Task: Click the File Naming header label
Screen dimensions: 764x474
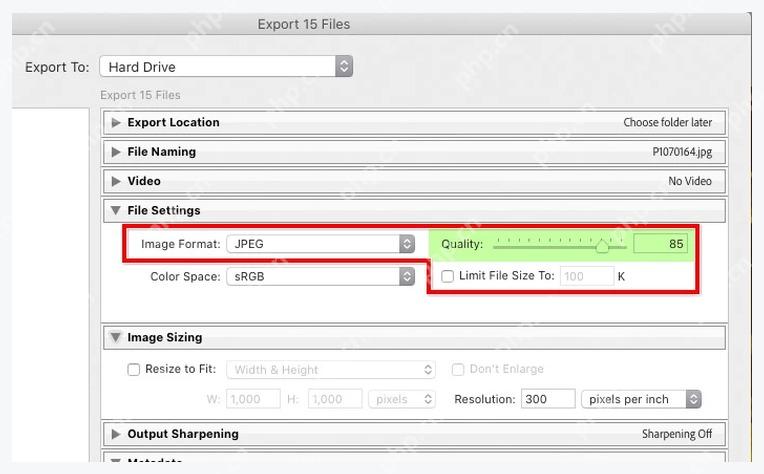Action: [x=162, y=152]
